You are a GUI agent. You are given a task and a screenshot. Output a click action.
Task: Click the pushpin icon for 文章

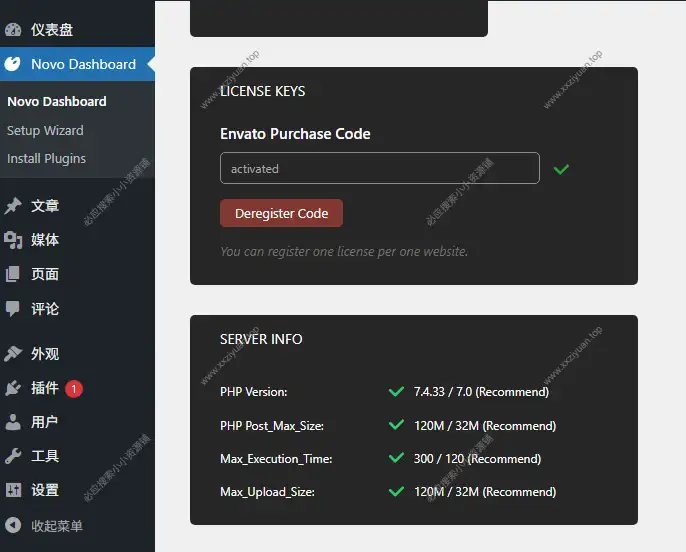(13, 206)
